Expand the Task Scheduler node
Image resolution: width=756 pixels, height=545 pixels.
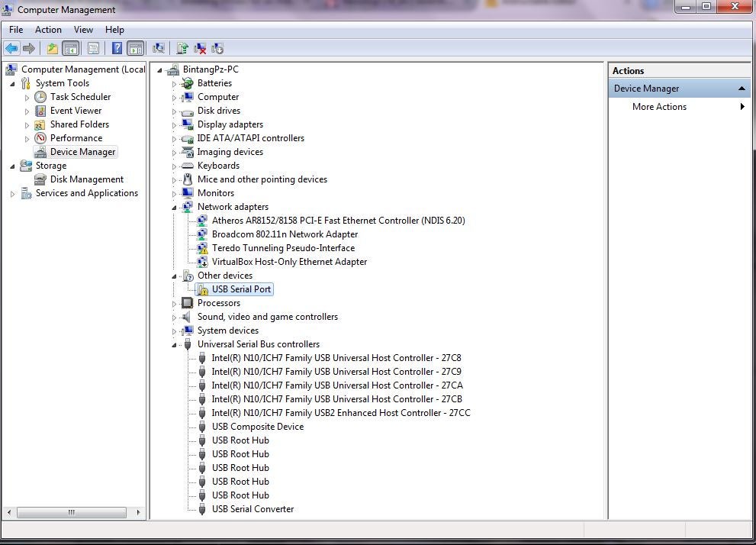point(27,98)
